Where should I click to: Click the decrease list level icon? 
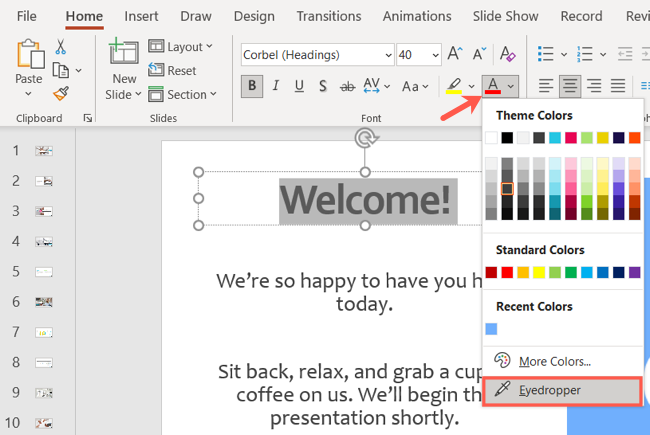pos(625,54)
